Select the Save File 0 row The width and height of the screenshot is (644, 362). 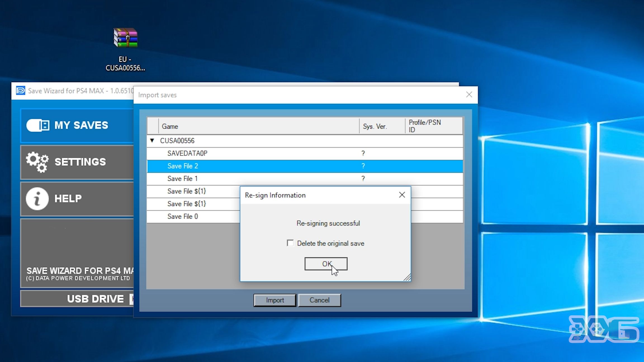[193, 216]
